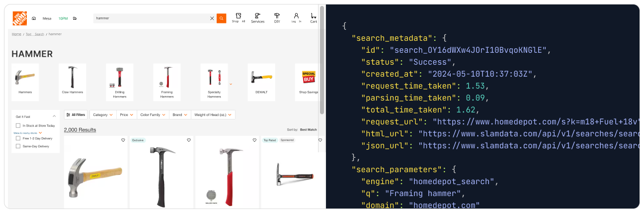Tick the Same-Day Delivery checkbox

coord(18,146)
